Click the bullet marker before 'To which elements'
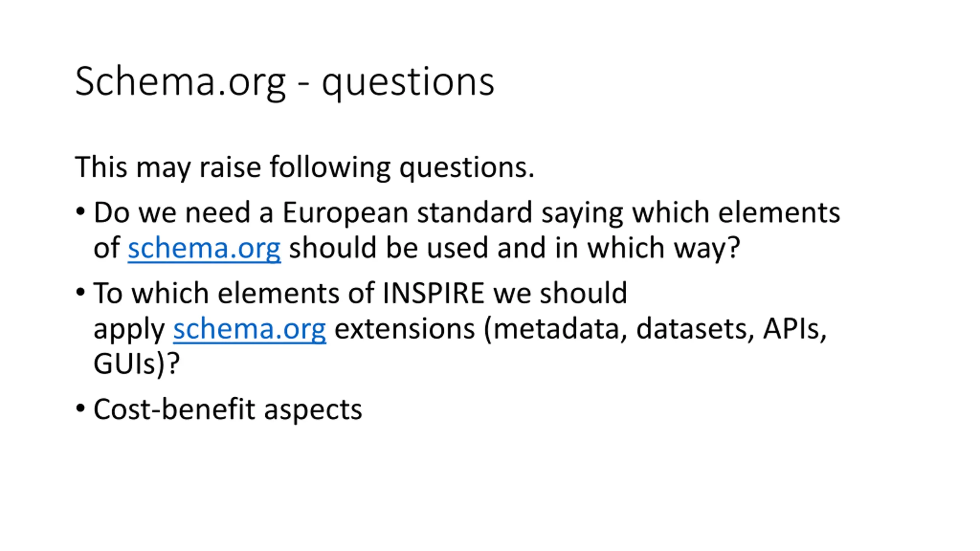980x551 pixels. 80,292
